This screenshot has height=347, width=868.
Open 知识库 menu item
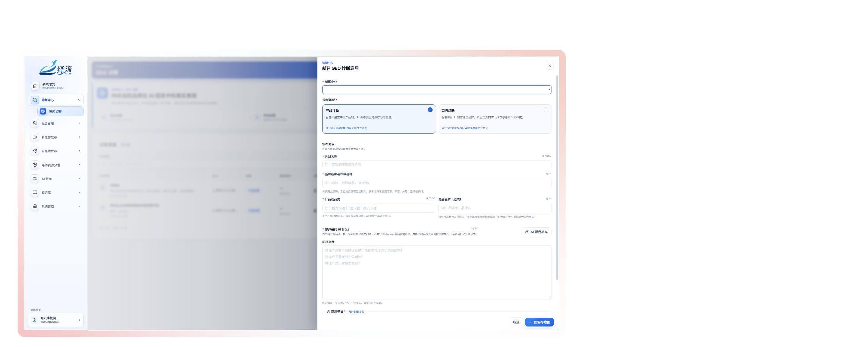point(56,192)
